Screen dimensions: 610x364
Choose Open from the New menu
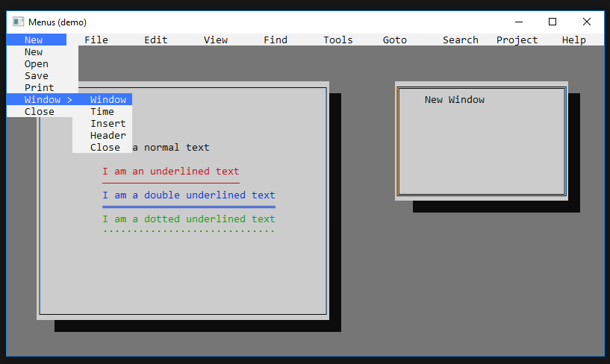click(x=43, y=63)
